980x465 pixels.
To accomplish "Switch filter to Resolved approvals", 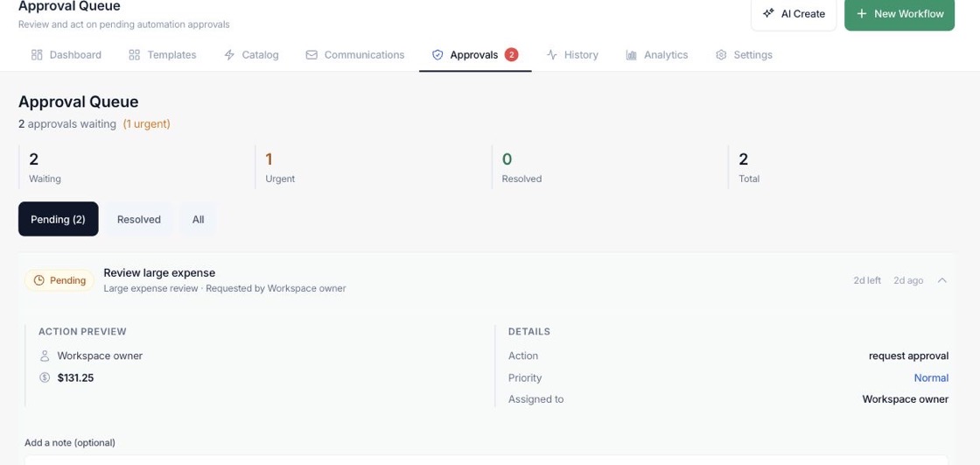I will [139, 219].
